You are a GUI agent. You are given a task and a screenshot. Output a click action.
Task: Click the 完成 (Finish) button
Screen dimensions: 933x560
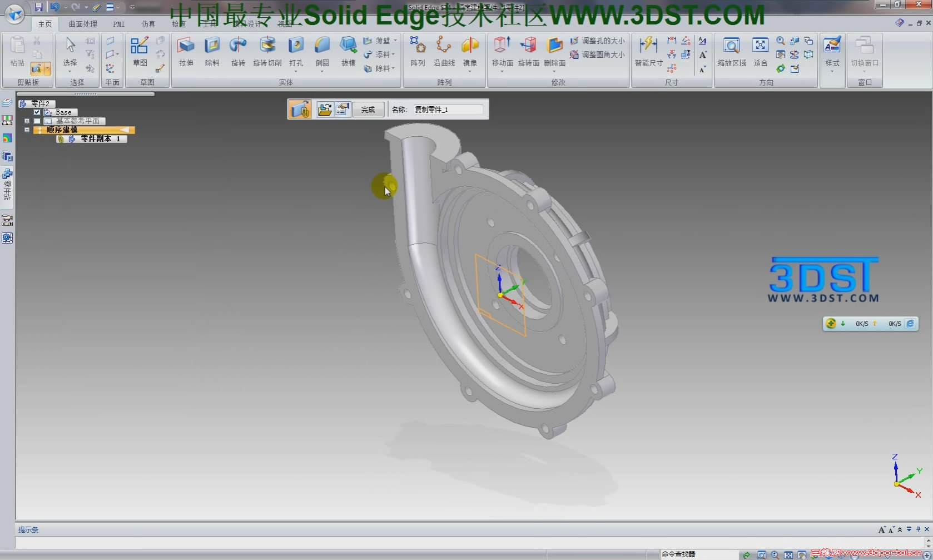(x=368, y=109)
